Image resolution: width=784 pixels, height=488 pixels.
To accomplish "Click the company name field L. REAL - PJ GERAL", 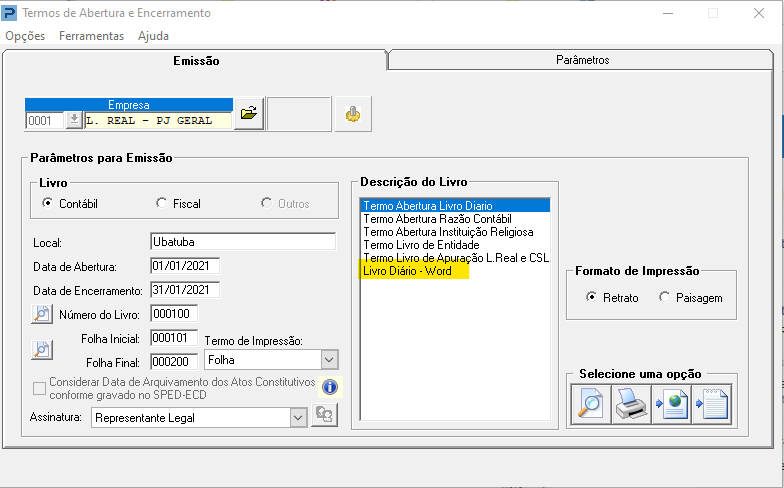I will 158,120.
